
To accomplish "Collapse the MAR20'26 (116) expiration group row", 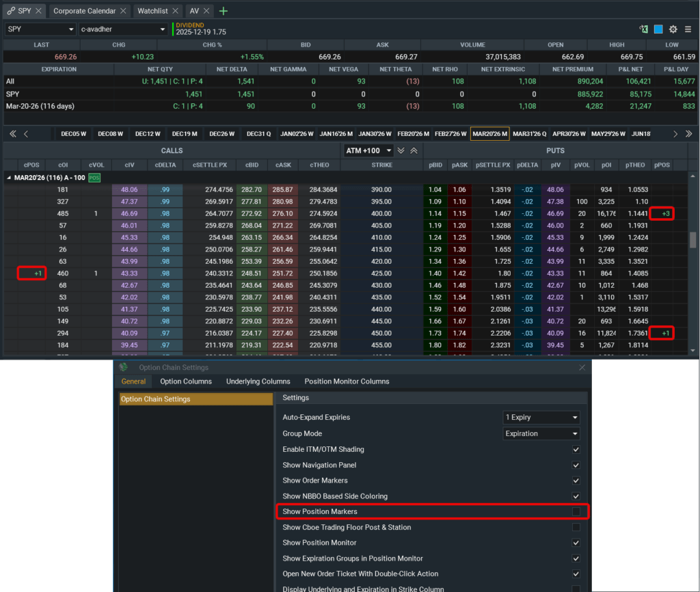I will [x=9, y=177].
